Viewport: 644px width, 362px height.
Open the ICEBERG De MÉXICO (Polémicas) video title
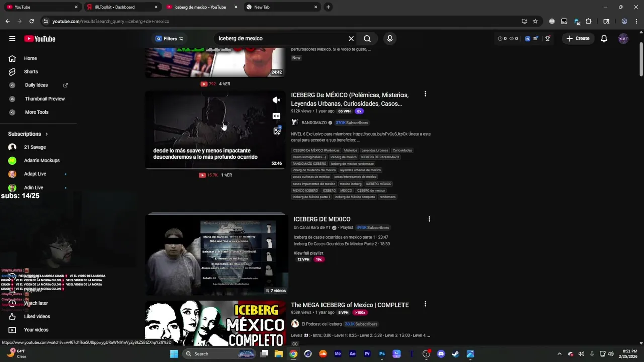[350, 99]
